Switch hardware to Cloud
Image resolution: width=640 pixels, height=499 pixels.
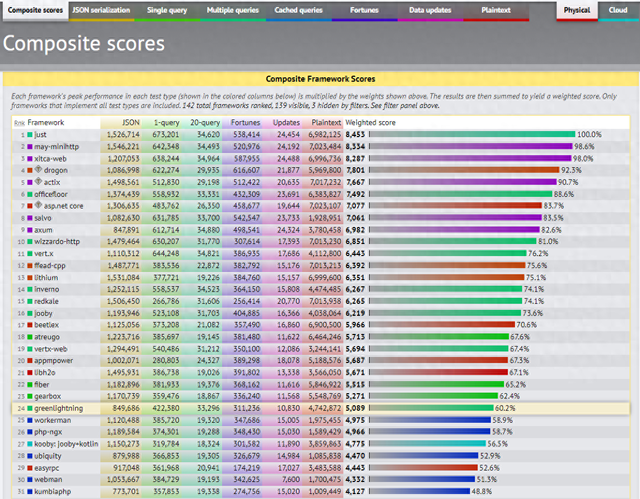(x=618, y=11)
